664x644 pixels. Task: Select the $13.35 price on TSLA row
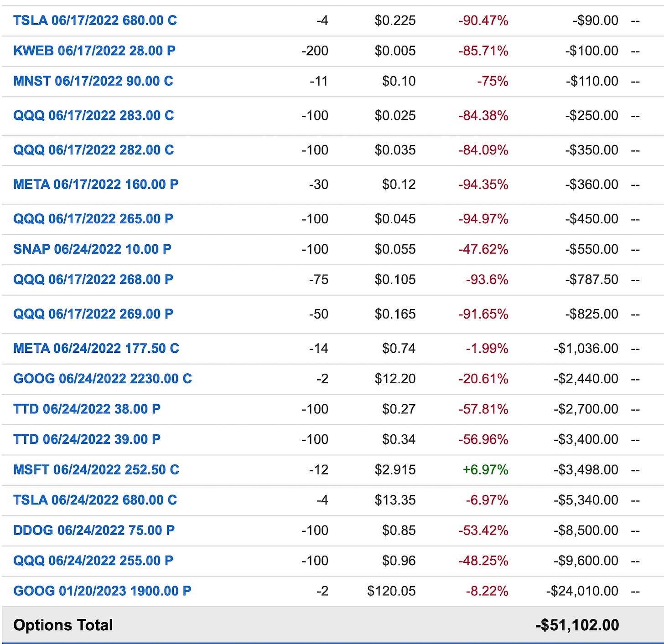(395, 500)
